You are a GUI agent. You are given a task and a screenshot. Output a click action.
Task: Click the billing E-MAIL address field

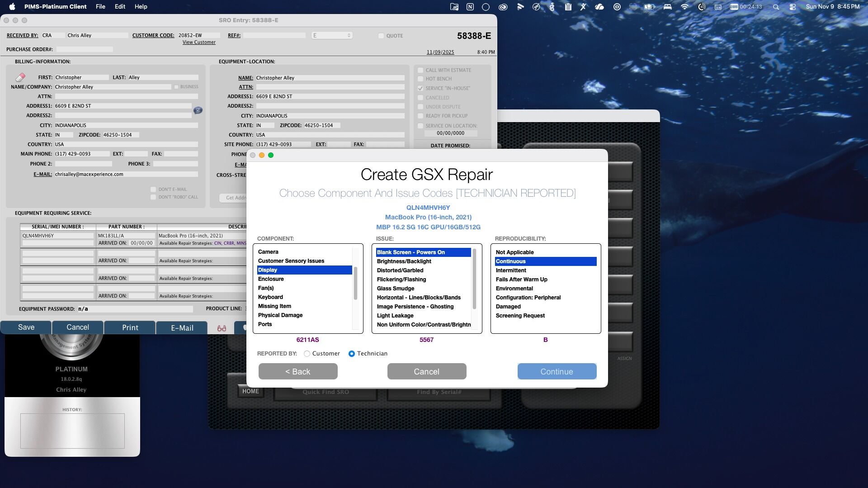point(127,174)
